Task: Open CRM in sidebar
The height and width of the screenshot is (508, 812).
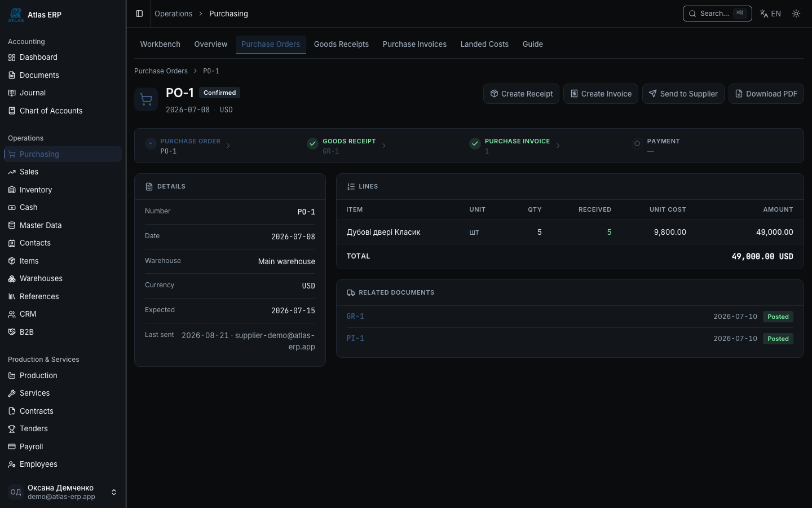Action: 63,314
